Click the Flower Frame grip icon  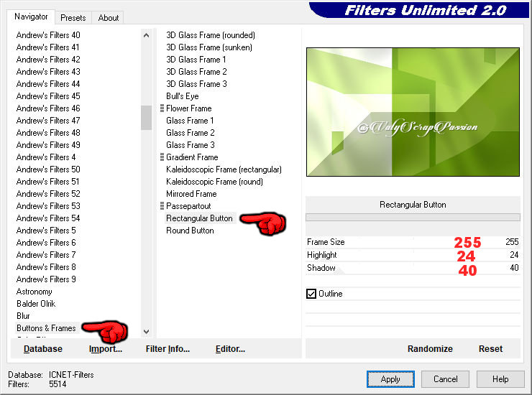tap(162, 108)
